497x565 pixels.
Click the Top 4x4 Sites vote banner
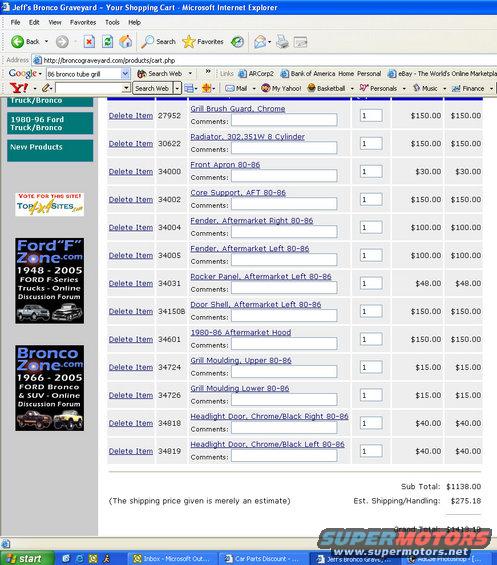pyautogui.click(x=50, y=204)
